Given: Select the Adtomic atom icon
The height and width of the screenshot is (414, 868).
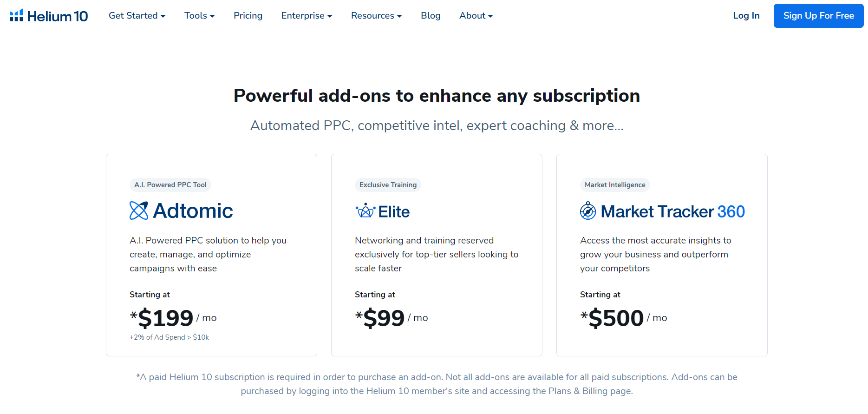Looking at the screenshot, I should click(x=138, y=210).
